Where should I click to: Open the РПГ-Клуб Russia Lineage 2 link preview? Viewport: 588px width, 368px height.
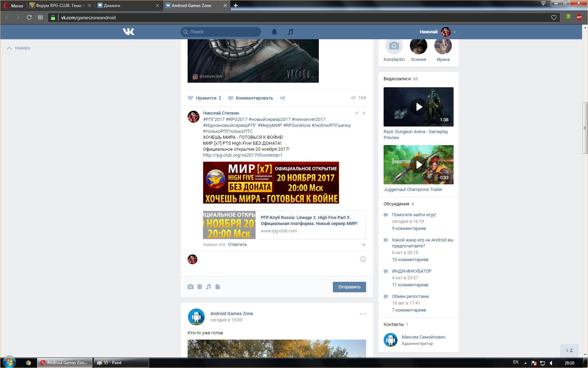tap(284, 225)
